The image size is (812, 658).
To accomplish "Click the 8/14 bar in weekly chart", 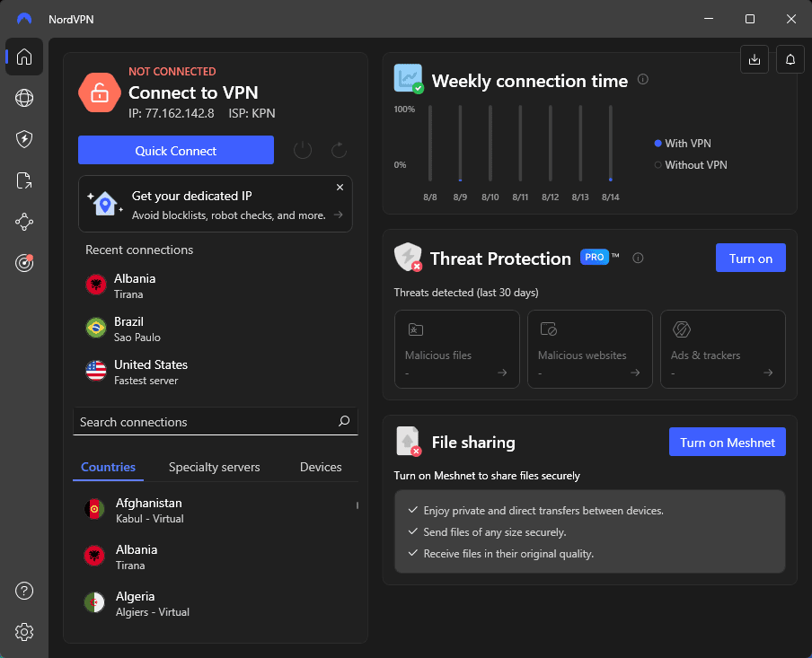I will tap(611, 144).
